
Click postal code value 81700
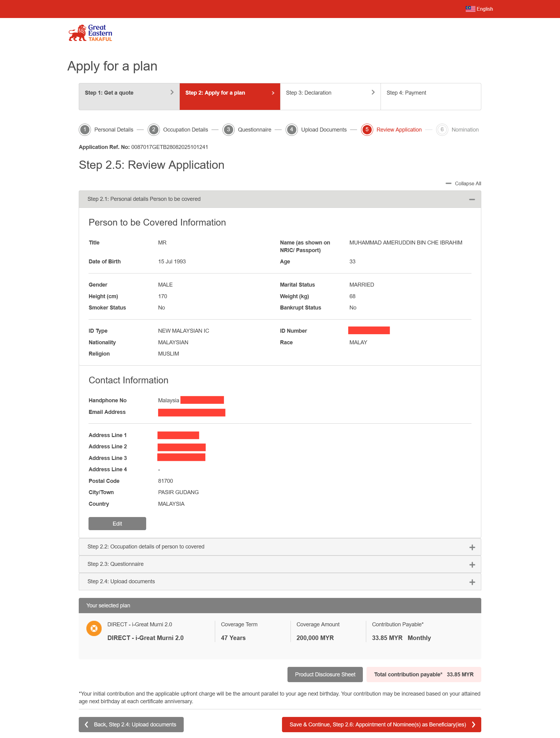click(x=165, y=481)
